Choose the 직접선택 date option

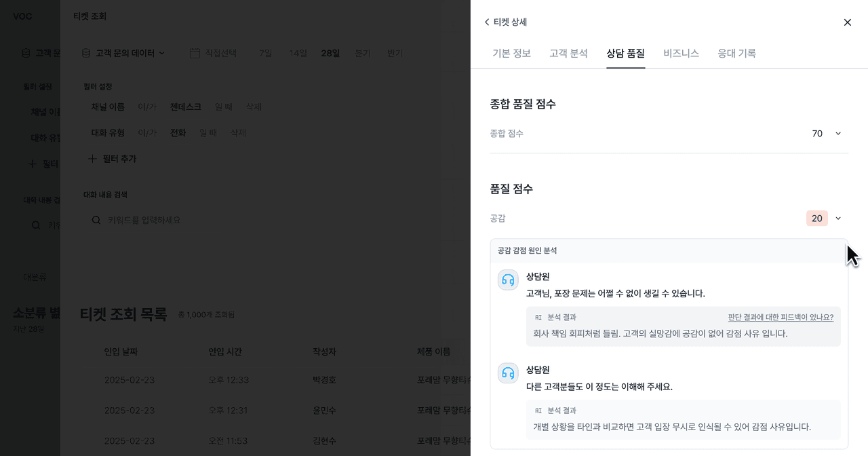point(221,53)
